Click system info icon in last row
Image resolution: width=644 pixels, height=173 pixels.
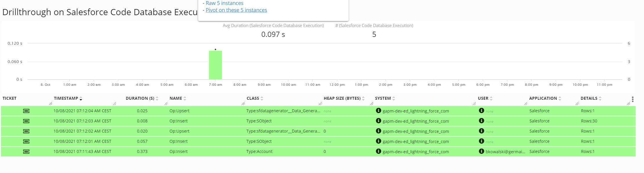378,151
